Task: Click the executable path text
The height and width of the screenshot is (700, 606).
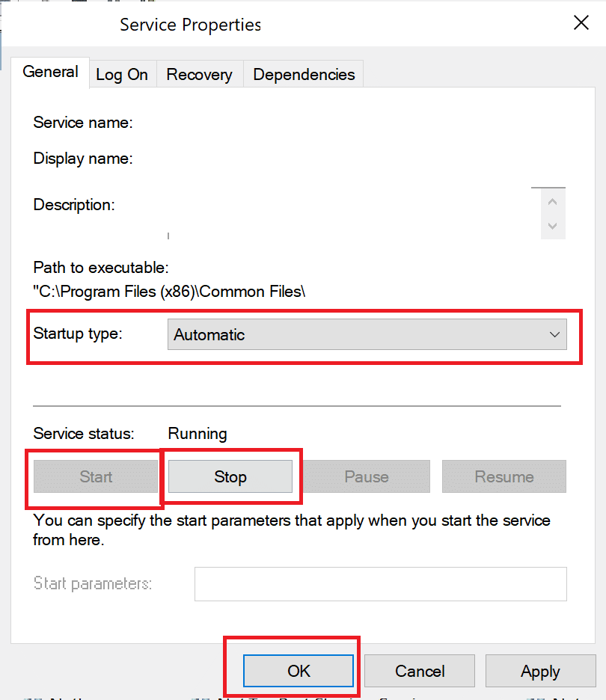Action: coord(169,292)
